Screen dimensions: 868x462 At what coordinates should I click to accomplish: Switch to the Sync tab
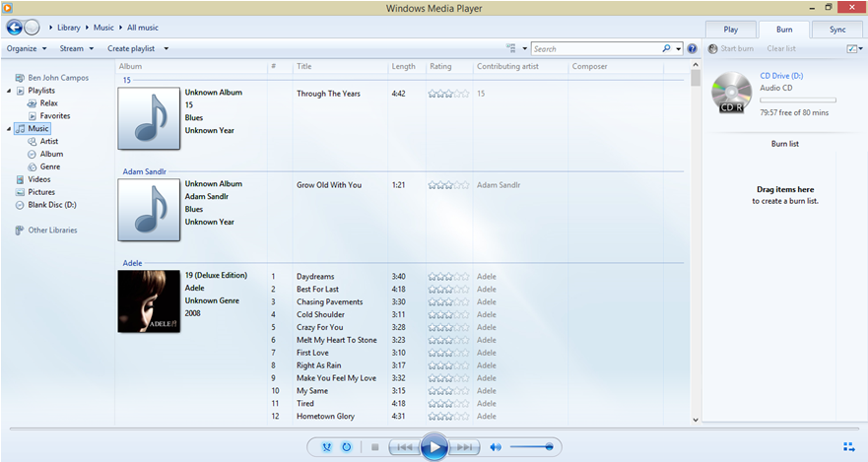pyautogui.click(x=837, y=30)
